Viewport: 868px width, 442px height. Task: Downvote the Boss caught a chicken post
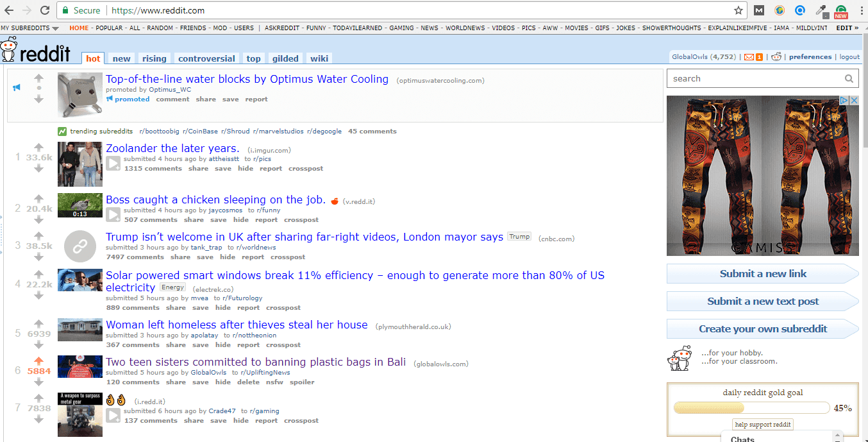(x=38, y=219)
